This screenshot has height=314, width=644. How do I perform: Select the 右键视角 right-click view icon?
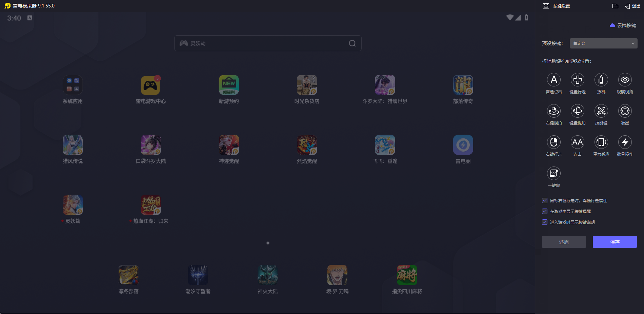coord(554,111)
